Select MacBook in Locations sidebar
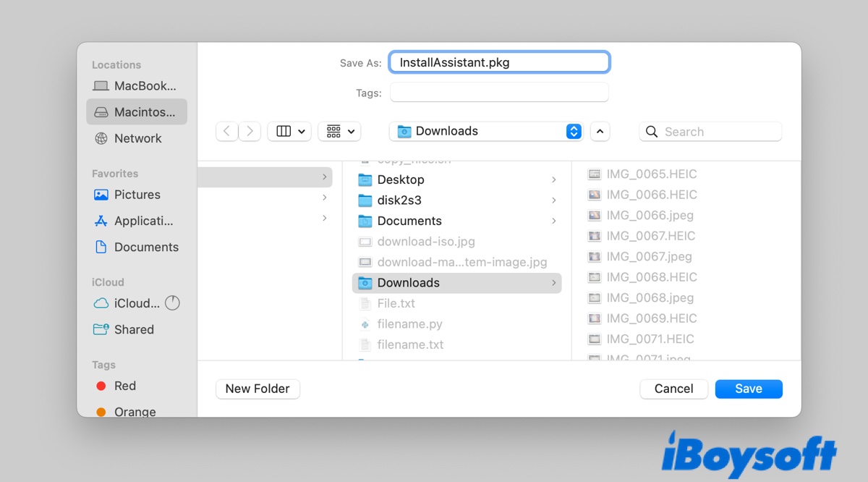The width and height of the screenshot is (868, 482). coord(136,85)
